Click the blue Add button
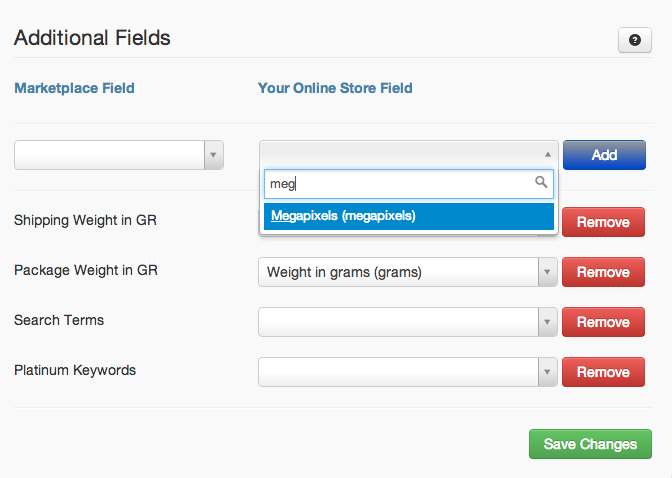Viewport: 672px width, 478px height. click(604, 155)
